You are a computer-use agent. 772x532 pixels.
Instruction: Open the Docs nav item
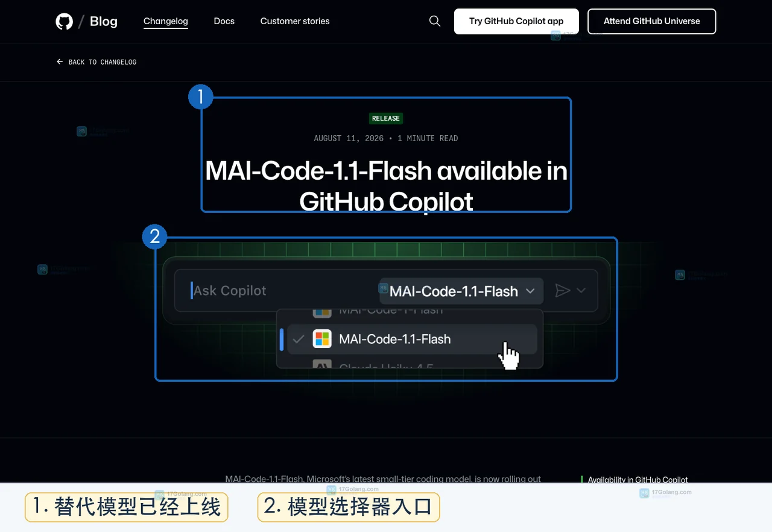224,21
